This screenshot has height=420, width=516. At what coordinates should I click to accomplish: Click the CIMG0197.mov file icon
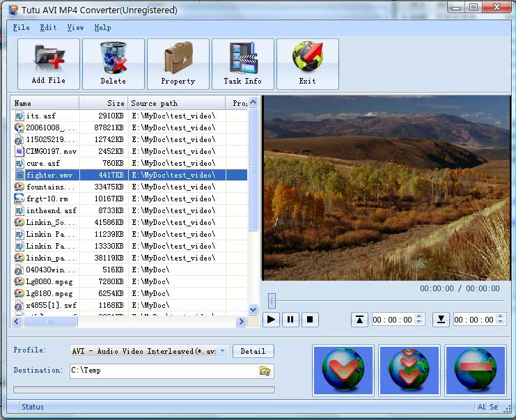click(19, 151)
